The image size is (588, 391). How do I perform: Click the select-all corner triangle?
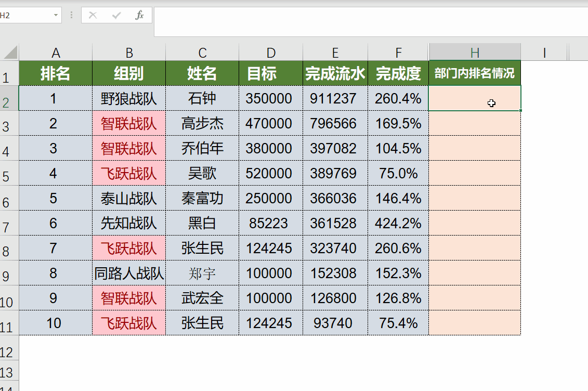click(10, 53)
